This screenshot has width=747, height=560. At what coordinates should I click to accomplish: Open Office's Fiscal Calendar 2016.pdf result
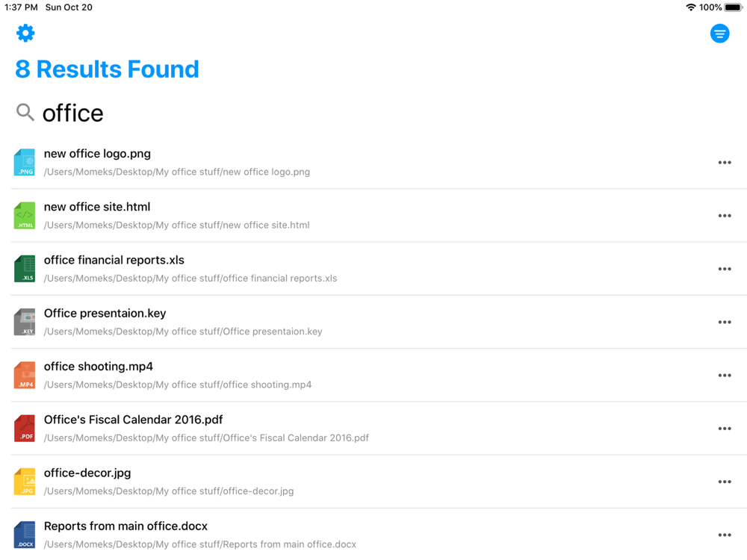[134, 420]
